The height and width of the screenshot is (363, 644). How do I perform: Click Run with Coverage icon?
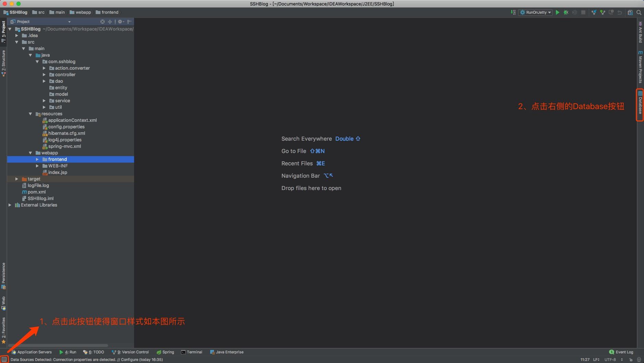click(x=574, y=12)
